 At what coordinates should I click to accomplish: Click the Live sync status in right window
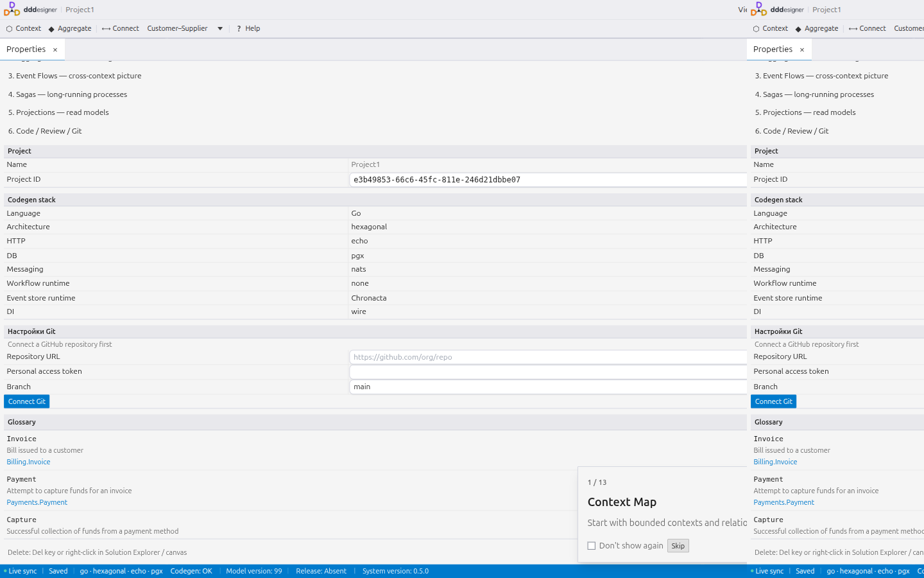click(x=767, y=571)
